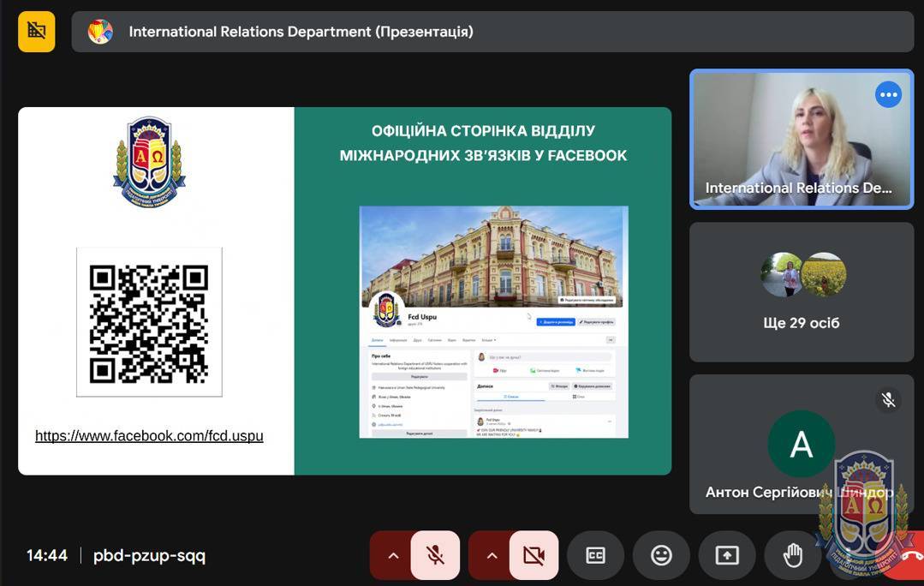Open three-dot options on the International Relations tile
This screenshot has height=586, width=924.
point(888,94)
